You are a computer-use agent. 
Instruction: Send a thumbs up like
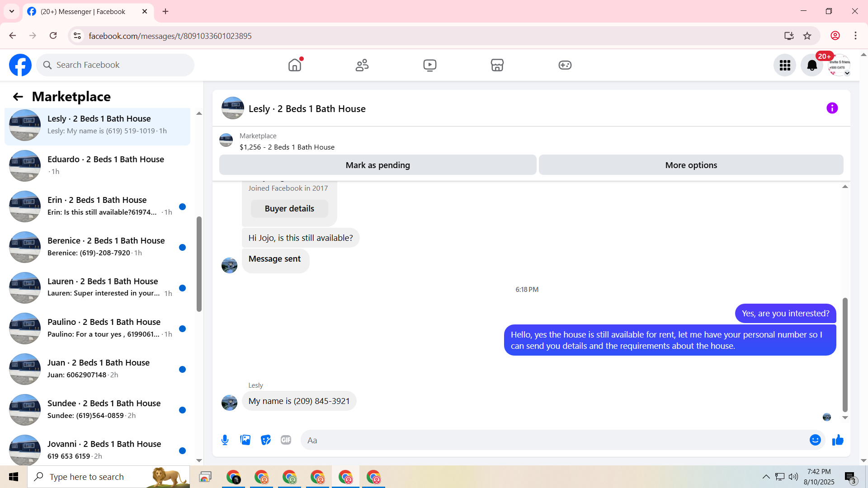pyautogui.click(x=838, y=440)
